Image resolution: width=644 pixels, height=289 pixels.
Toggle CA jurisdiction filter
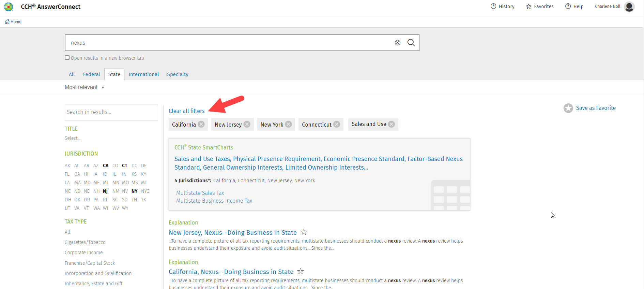pyautogui.click(x=106, y=165)
